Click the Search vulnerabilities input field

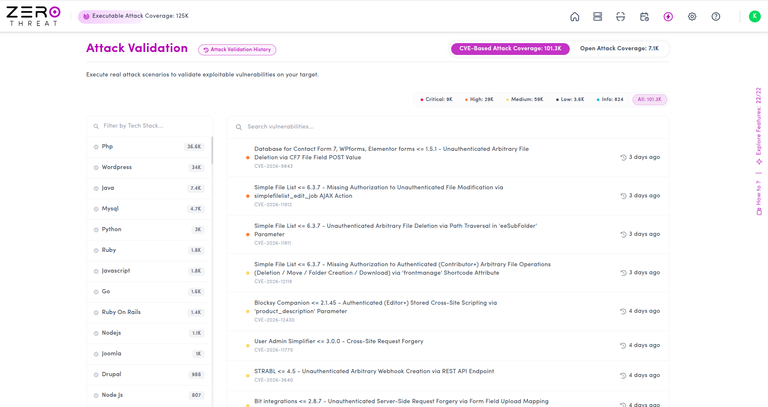[x=448, y=127]
